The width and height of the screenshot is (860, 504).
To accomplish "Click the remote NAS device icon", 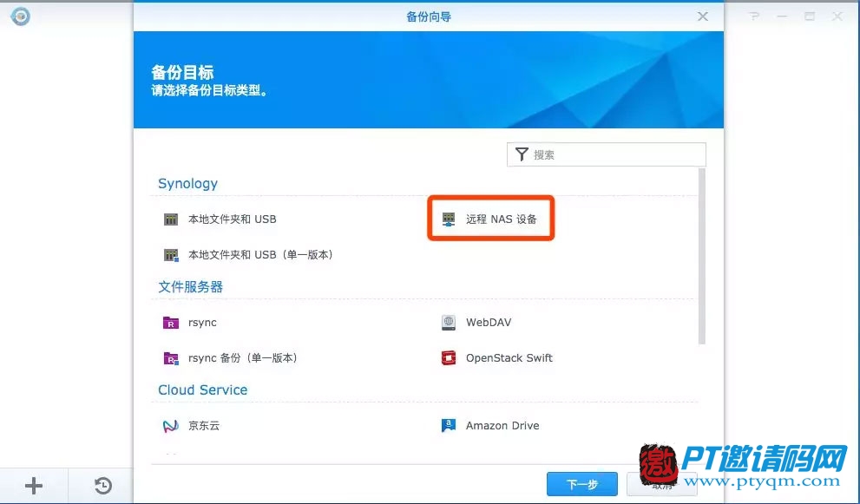I will click(x=449, y=219).
